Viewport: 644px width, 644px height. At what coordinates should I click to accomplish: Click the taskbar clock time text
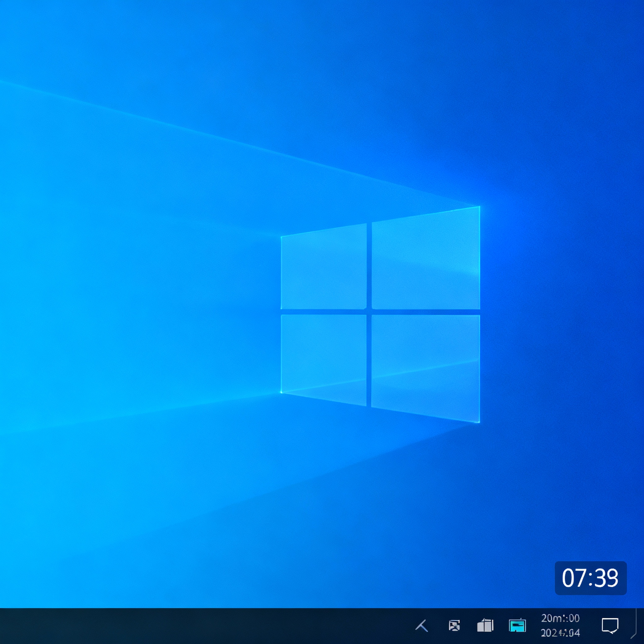560,618
